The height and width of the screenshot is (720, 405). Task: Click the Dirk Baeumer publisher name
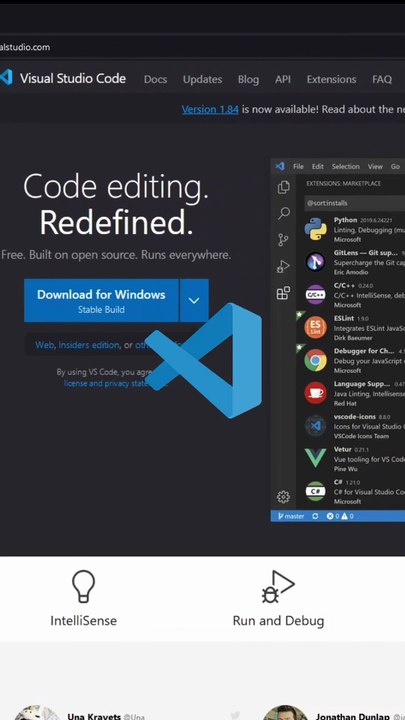pyautogui.click(x=352, y=338)
